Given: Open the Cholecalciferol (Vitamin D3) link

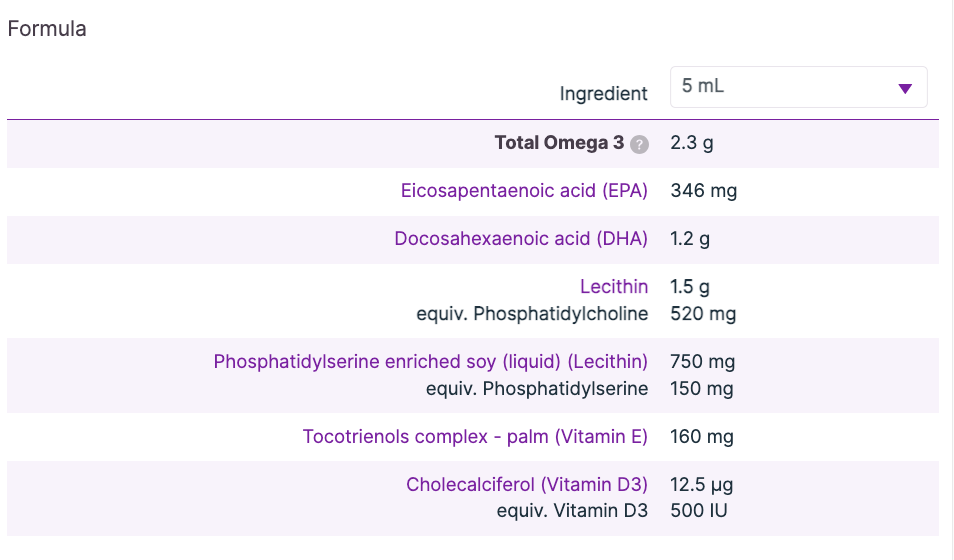Looking at the screenshot, I should coord(526,484).
